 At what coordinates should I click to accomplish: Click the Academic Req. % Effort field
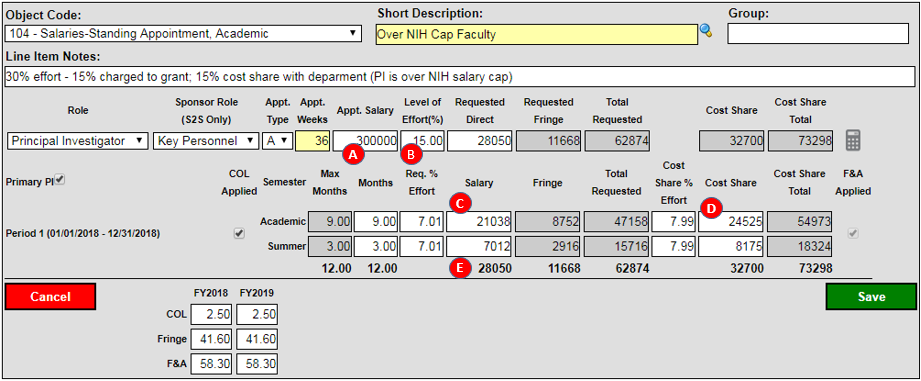(x=422, y=222)
